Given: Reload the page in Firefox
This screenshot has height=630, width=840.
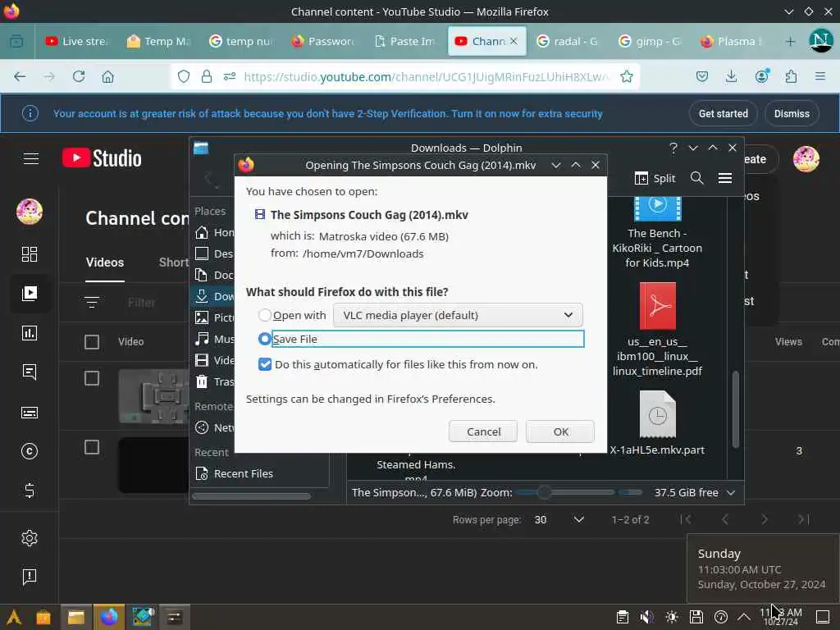Looking at the screenshot, I should pyautogui.click(x=79, y=76).
